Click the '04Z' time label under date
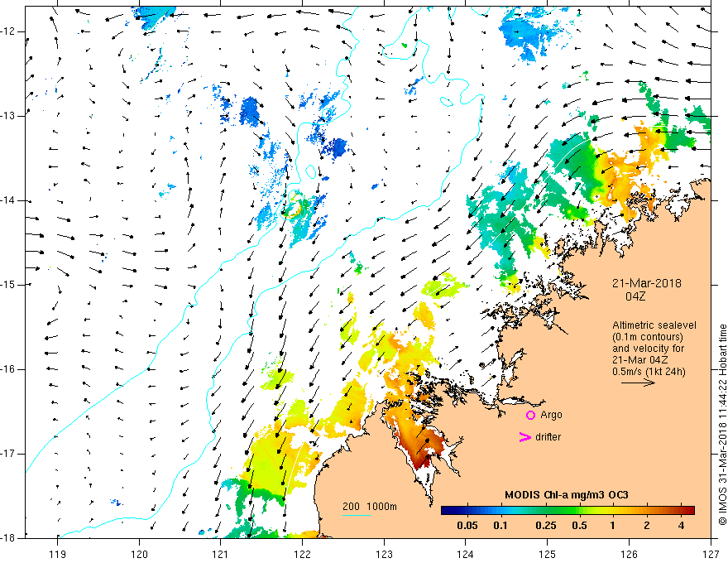 tap(635, 296)
